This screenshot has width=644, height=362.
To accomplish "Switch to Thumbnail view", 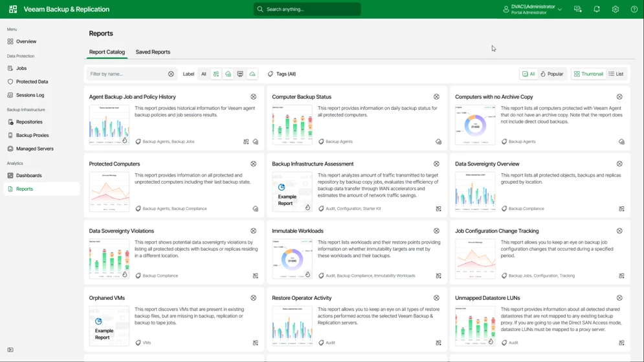I will pyautogui.click(x=588, y=74).
